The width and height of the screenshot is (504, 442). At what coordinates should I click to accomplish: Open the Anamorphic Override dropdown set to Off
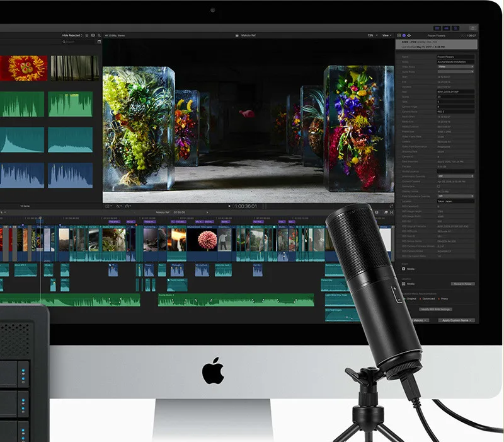pos(455,177)
